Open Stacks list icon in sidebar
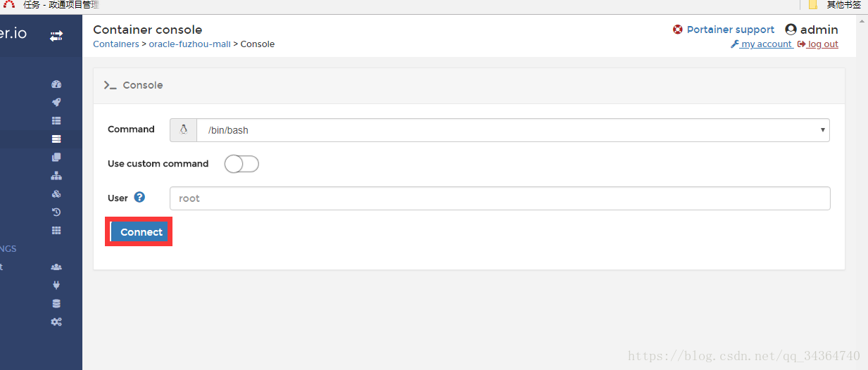 pos(56,121)
